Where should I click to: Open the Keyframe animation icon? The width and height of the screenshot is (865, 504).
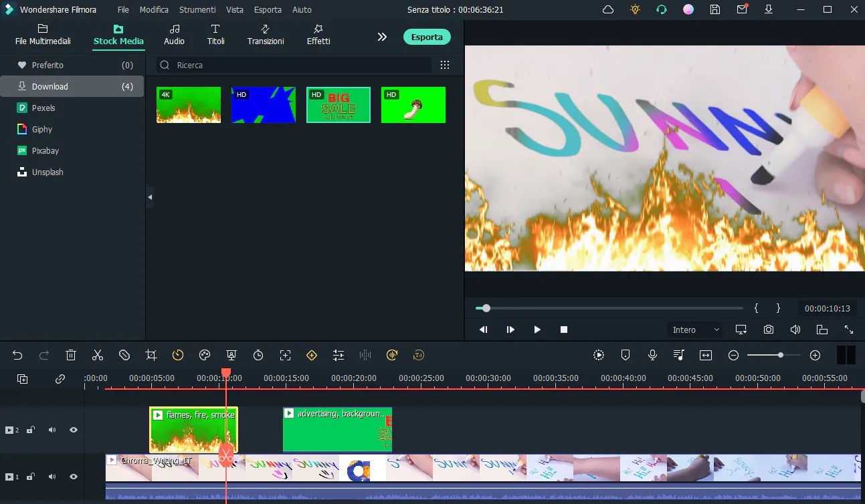pos(311,355)
